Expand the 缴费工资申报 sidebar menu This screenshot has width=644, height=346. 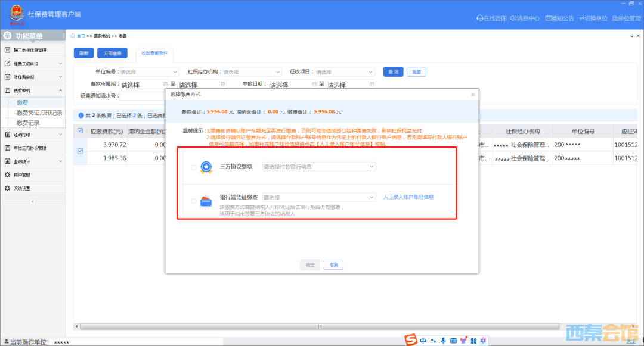tap(32, 63)
